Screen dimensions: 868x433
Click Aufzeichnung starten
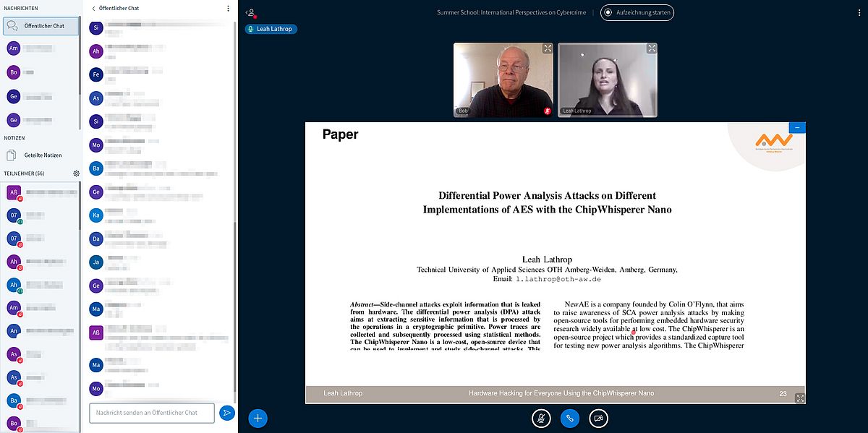click(637, 12)
